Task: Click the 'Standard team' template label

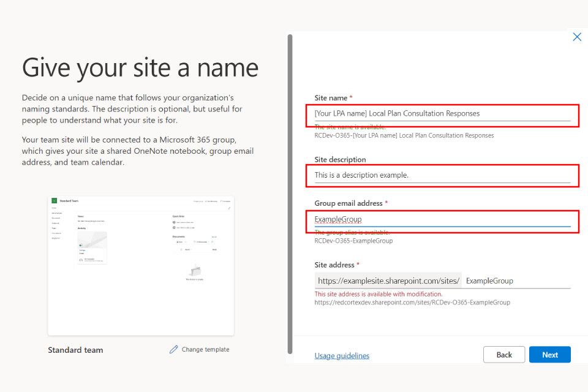Action: [x=75, y=350]
